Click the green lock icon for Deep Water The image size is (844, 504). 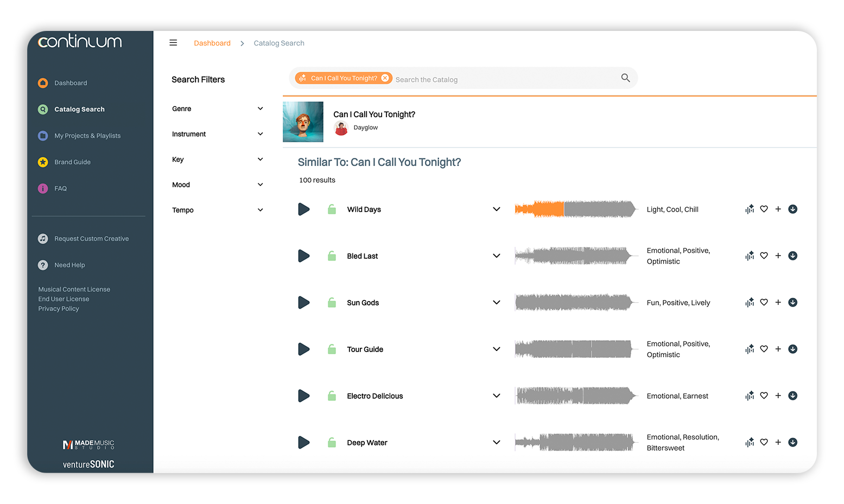tap(332, 443)
